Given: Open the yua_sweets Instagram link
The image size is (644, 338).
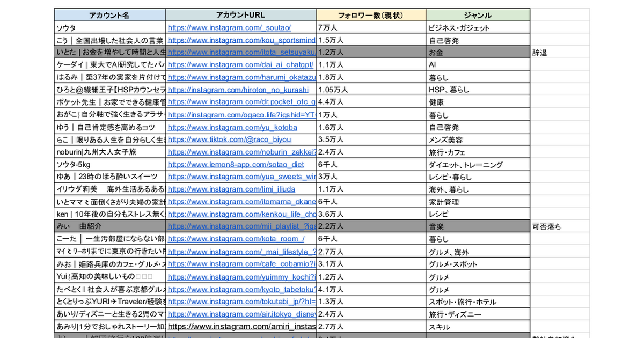Looking at the screenshot, I should click(x=242, y=176).
